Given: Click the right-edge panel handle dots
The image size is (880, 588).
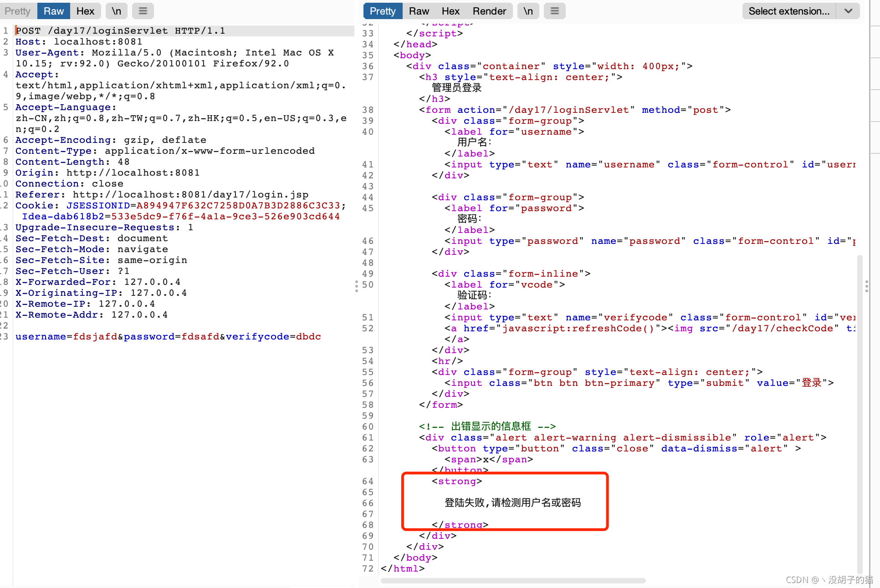Looking at the screenshot, I should click(x=866, y=286).
